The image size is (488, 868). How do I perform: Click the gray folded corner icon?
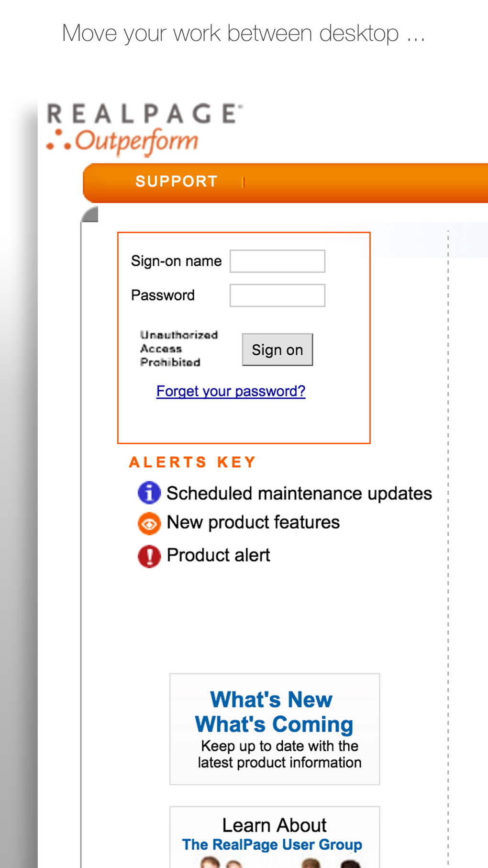[x=90, y=214]
